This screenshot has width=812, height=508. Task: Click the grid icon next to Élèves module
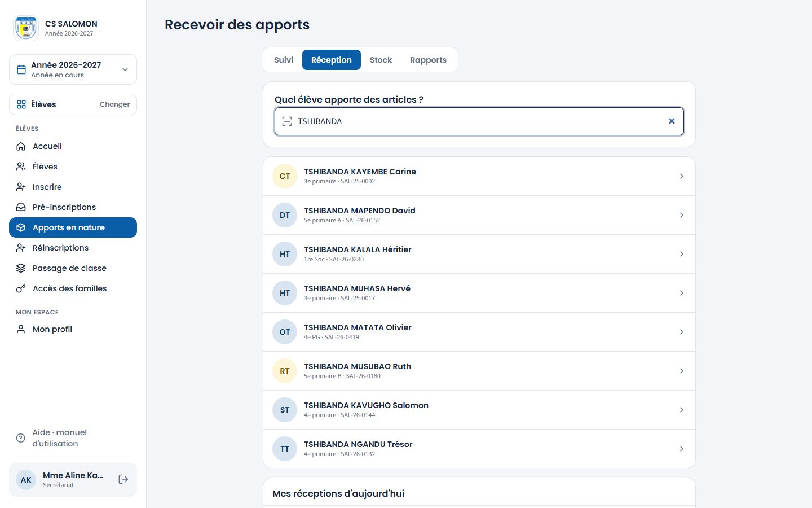(21, 104)
